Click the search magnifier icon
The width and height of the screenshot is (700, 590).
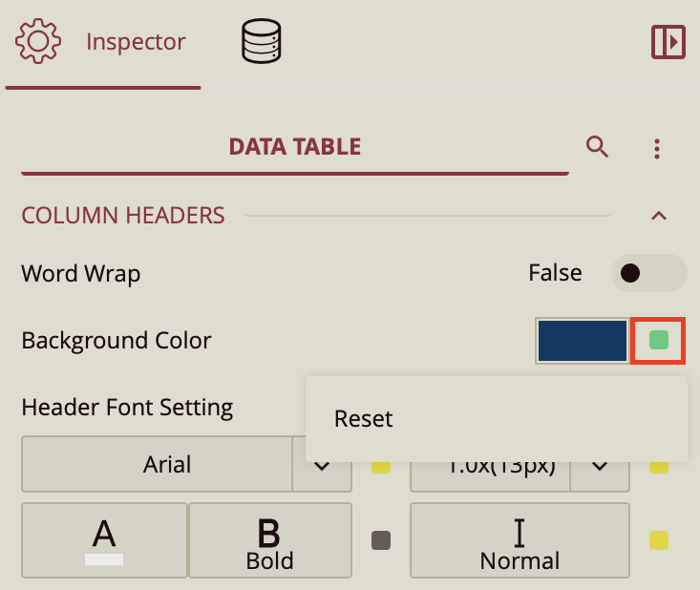598,147
